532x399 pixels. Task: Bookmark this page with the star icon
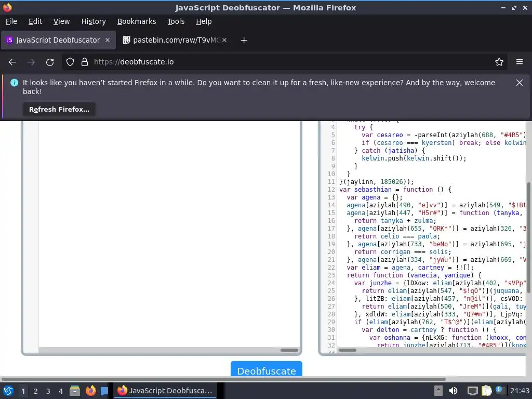pos(499,62)
